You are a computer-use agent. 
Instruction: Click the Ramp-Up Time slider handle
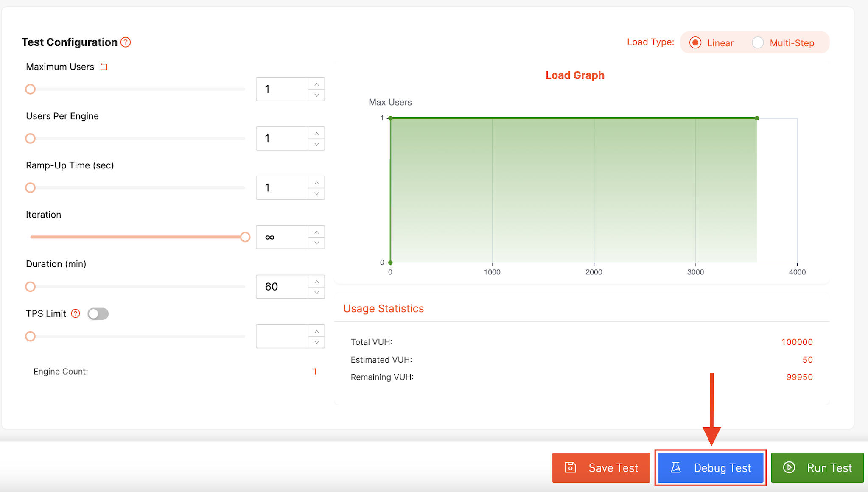point(30,187)
